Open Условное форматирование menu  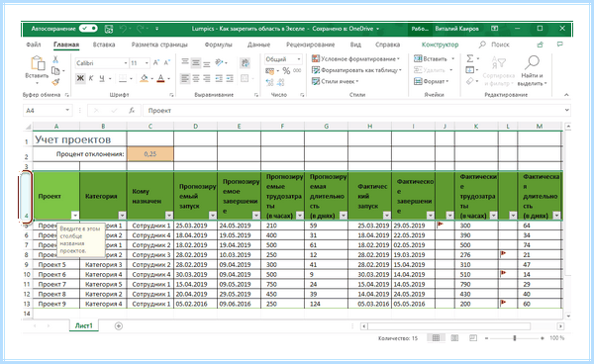(x=355, y=59)
